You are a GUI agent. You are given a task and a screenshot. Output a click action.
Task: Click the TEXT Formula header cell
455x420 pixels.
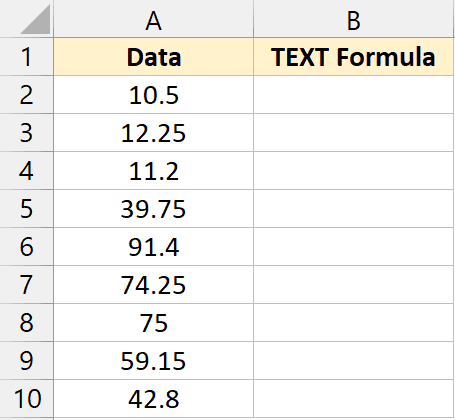(x=354, y=57)
